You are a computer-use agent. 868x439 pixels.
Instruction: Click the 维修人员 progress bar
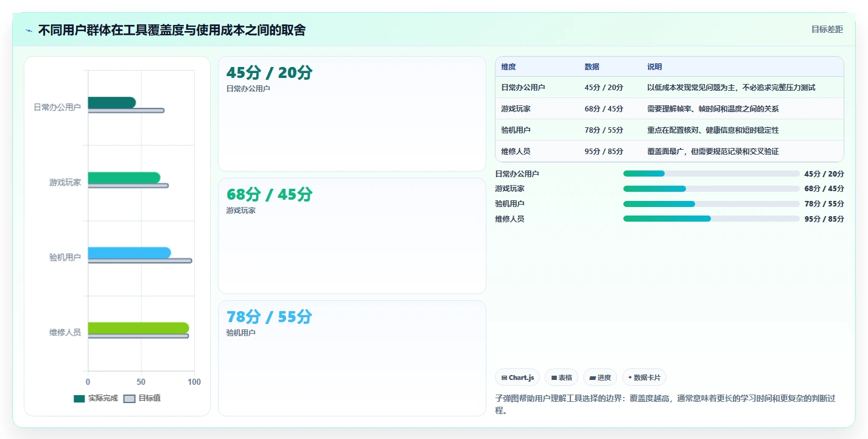click(711, 219)
